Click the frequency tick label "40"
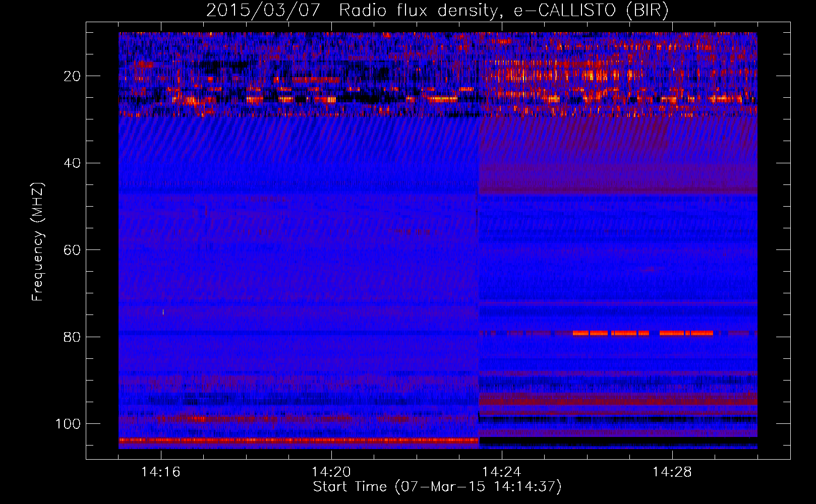 click(x=72, y=163)
